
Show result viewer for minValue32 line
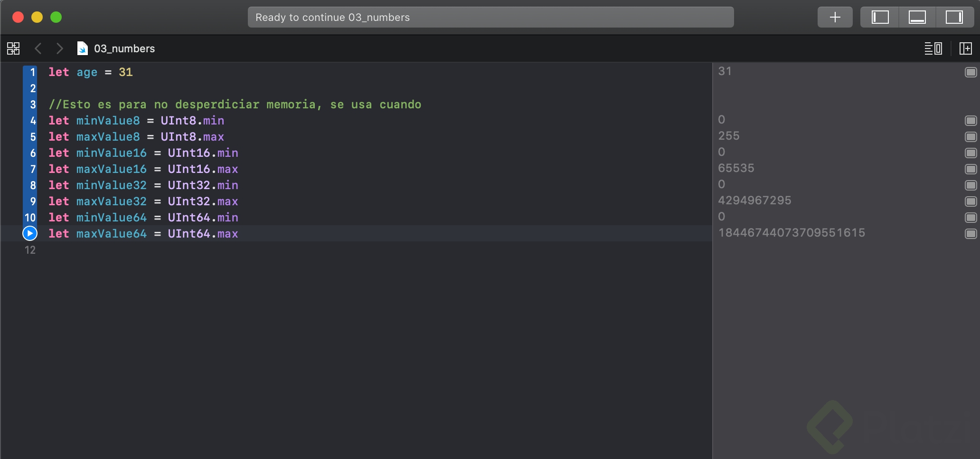971,185
